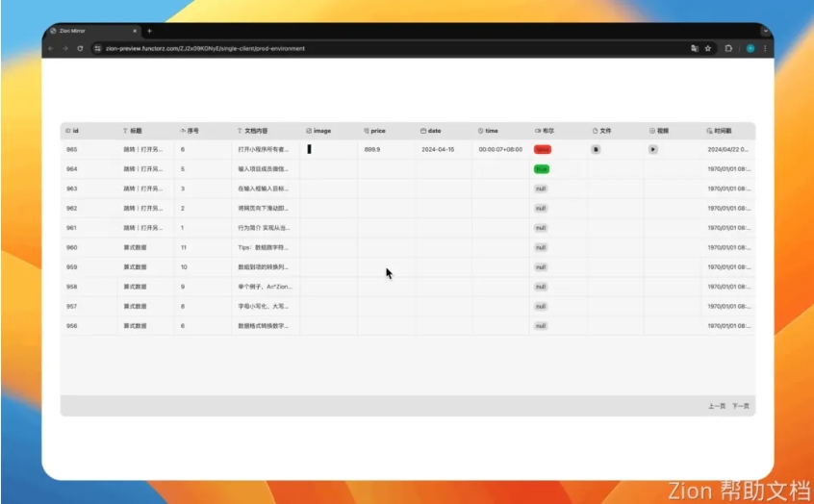Image resolution: width=814 pixels, height=504 pixels.
Task: Go to previous page with 上一页
Action: point(716,407)
